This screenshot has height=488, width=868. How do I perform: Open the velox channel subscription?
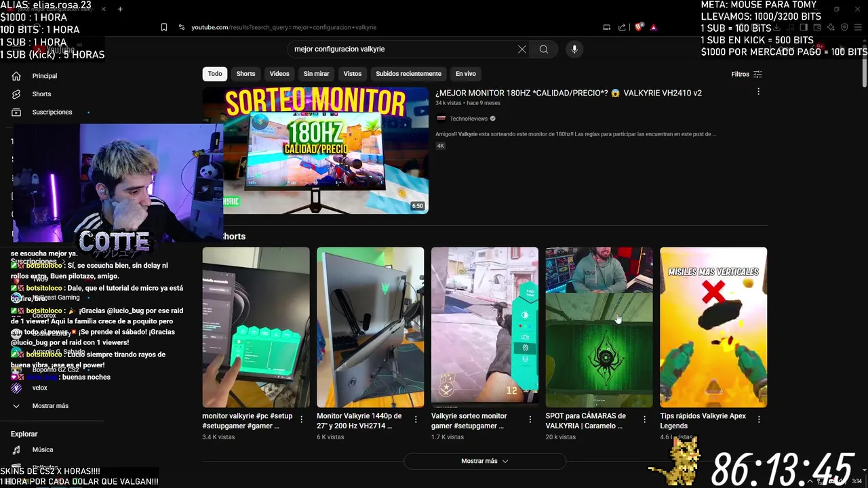tap(39, 388)
